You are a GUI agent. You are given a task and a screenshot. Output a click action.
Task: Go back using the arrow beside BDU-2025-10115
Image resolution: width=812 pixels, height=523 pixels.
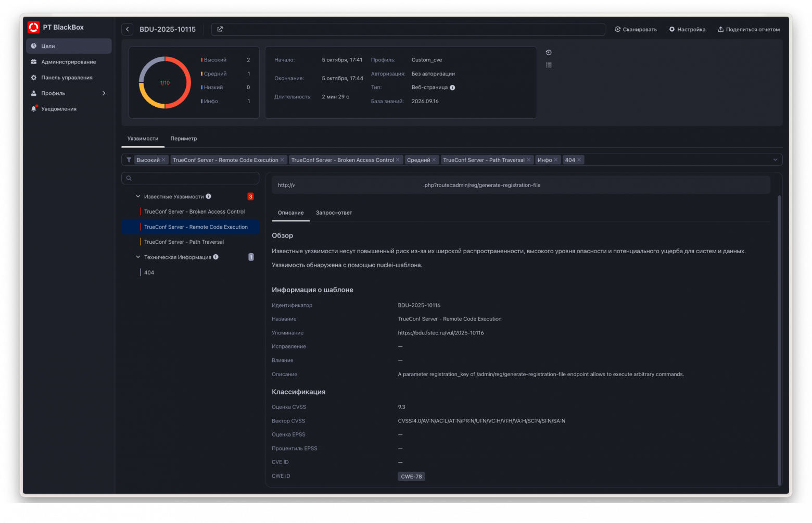click(x=128, y=29)
